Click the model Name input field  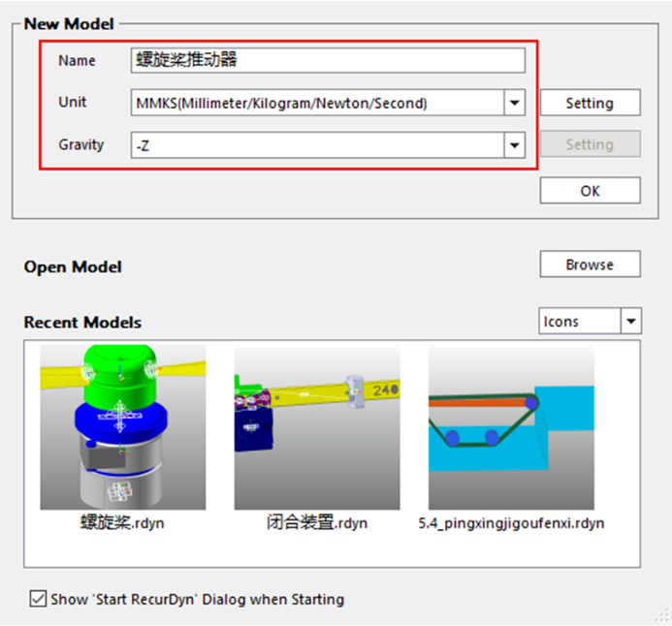click(328, 60)
